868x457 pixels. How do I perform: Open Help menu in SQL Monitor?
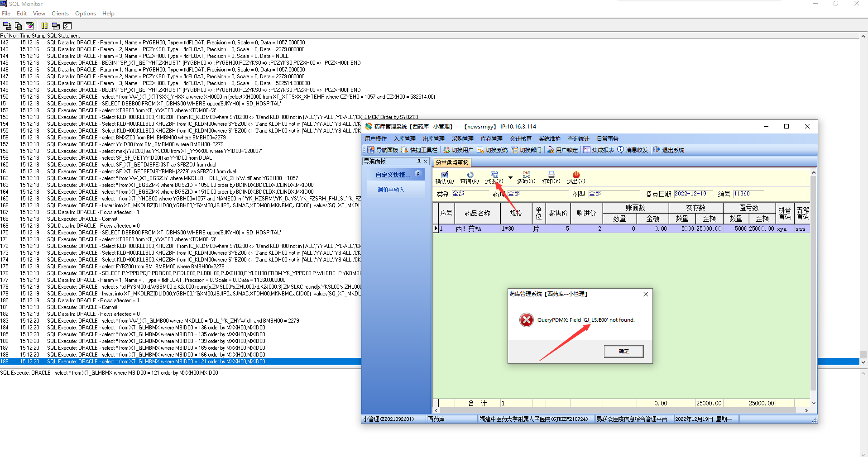point(108,14)
